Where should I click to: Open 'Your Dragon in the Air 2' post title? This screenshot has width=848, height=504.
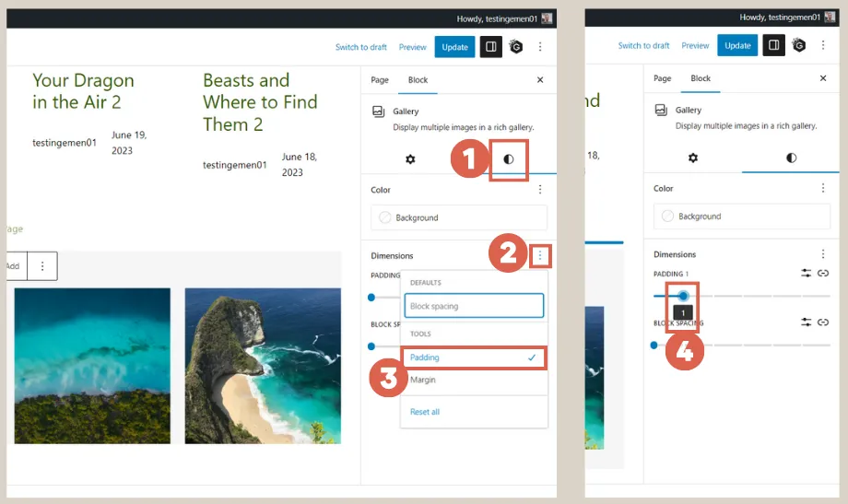pyautogui.click(x=83, y=91)
